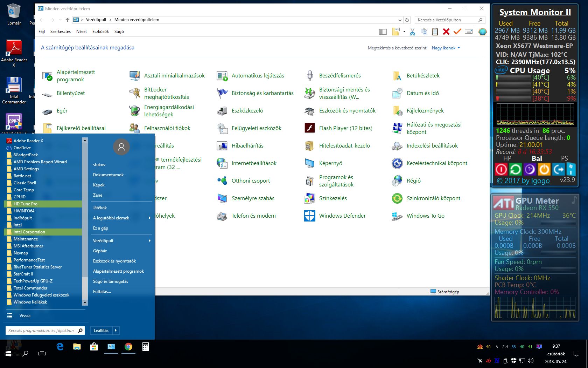Open the Fájl menu
The height and width of the screenshot is (368, 588).
[x=42, y=32]
